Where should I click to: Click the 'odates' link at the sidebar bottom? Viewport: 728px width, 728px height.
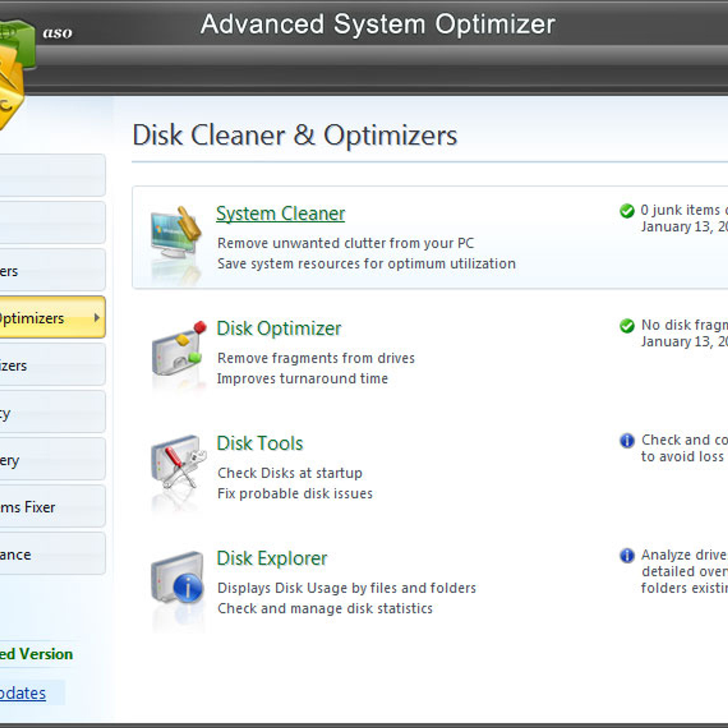23,693
